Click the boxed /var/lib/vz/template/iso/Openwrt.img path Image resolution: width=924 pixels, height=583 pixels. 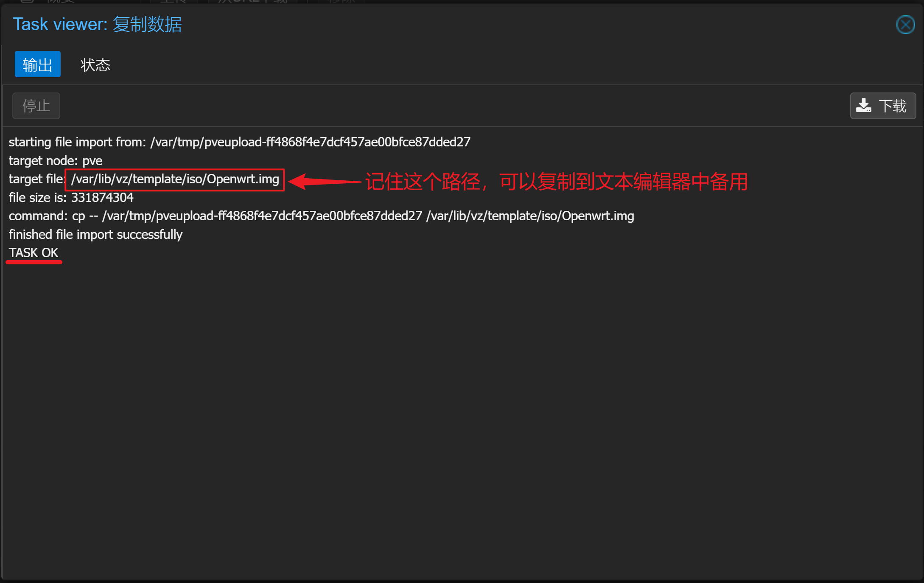(x=175, y=179)
